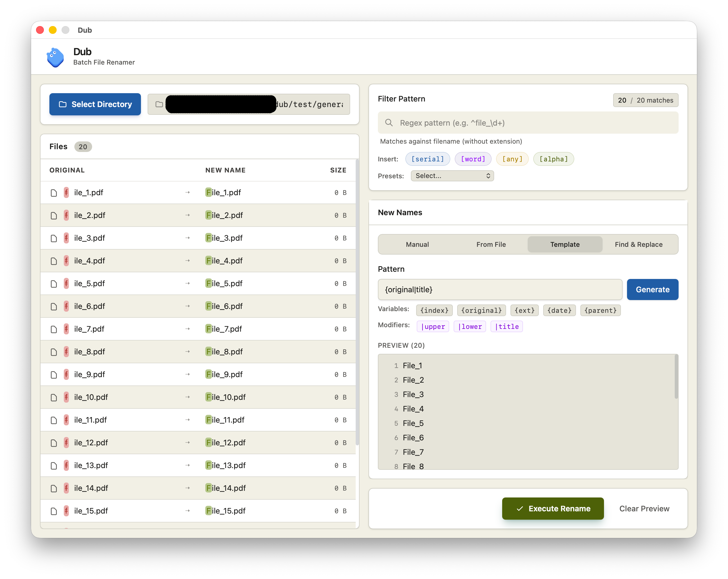728x579 pixels.
Task: Click file icon beside ile_7.pdf
Action: [54, 329]
